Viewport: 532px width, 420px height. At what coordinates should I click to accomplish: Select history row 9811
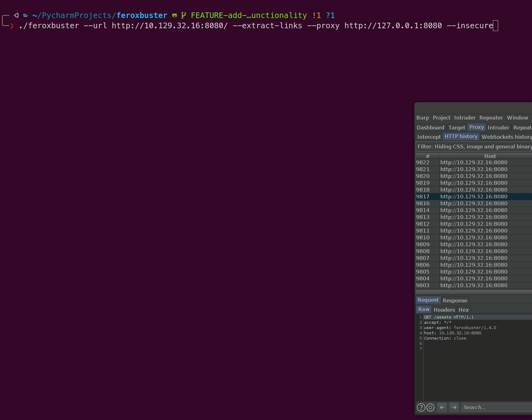tap(474, 231)
